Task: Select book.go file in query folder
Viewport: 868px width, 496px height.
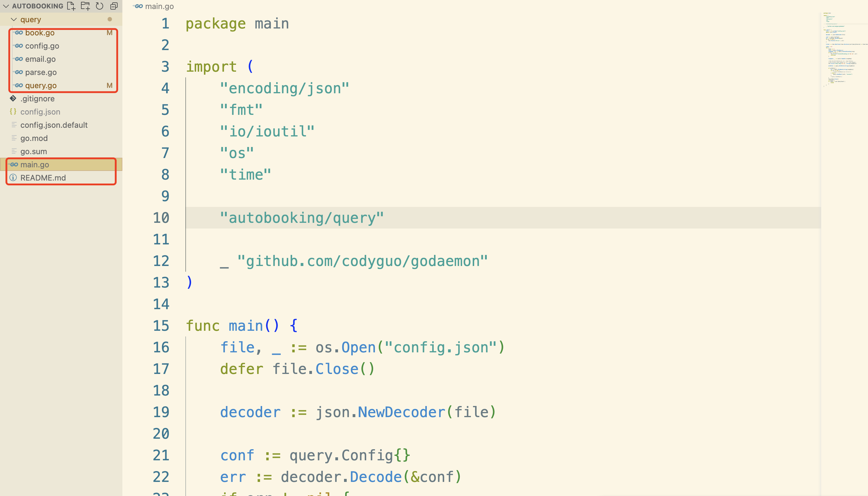Action: (39, 32)
